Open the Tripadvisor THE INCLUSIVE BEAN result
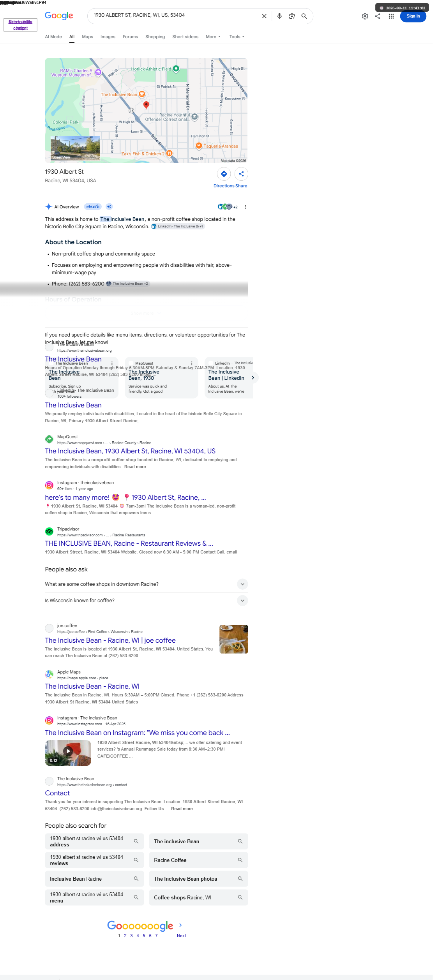438x980 pixels. click(x=129, y=543)
